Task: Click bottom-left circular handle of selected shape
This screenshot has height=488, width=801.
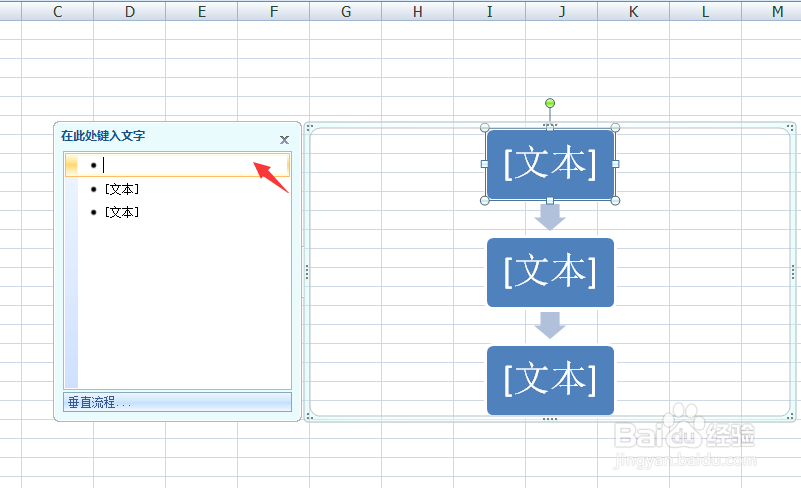Action: point(485,201)
